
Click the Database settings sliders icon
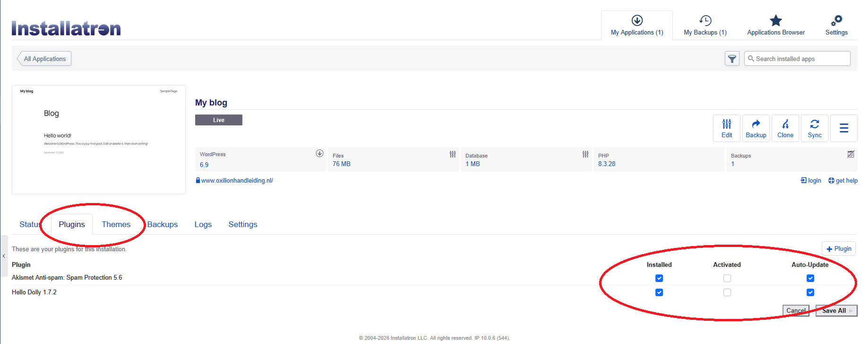[x=585, y=154]
